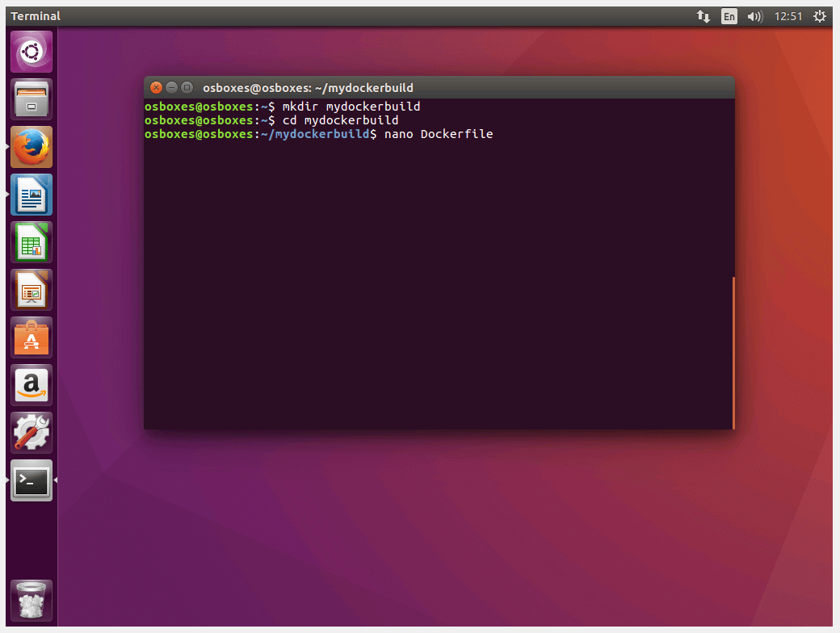The height and width of the screenshot is (633, 840).
Task: Launch Firefox web browser
Action: [x=31, y=147]
